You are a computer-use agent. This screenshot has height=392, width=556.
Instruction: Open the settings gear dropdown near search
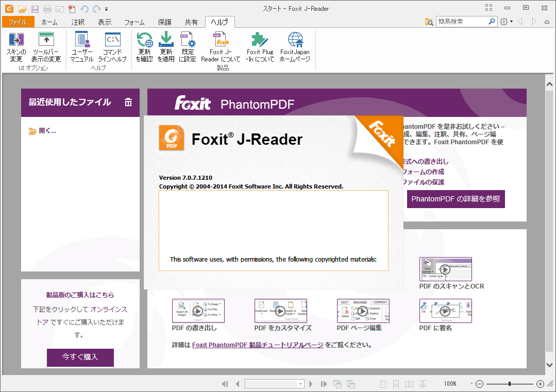[506, 22]
